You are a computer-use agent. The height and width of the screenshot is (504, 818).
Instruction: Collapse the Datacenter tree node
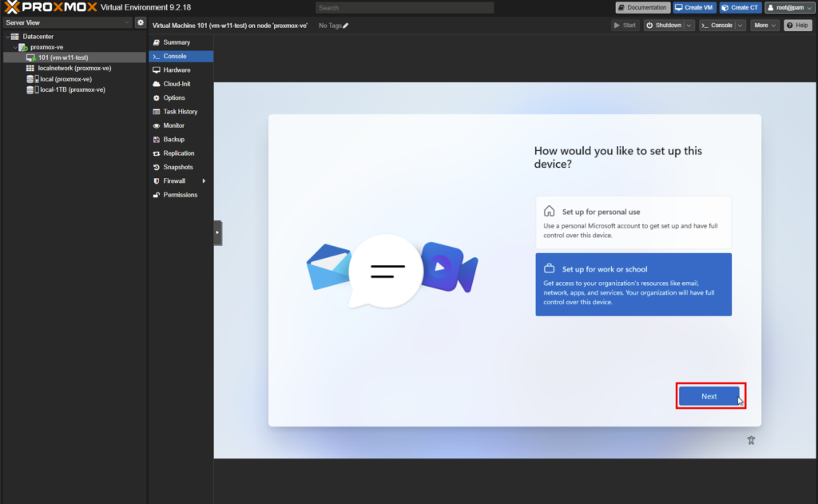pos(7,37)
